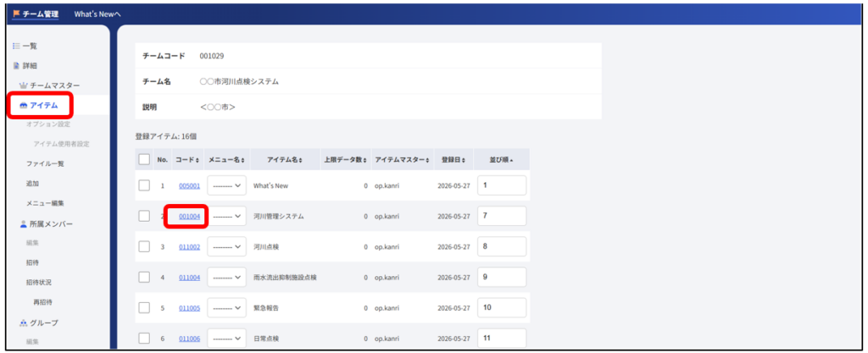The width and height of the screenshot is (868, 353).
Task: Open オプション設定 sidebar entry
Action: (x=48, y=124)
